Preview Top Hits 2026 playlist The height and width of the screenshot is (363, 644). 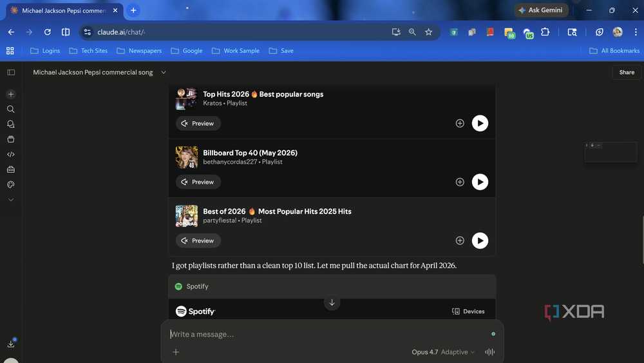click(198, 123)
